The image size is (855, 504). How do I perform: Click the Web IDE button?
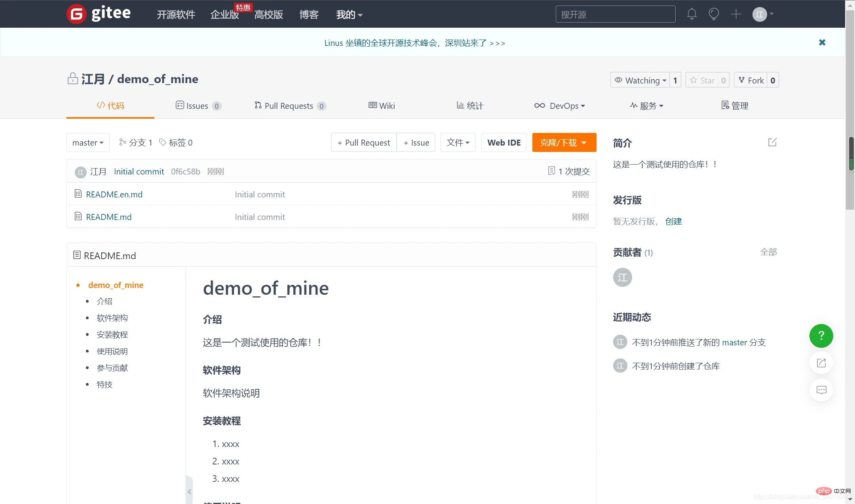503,143
